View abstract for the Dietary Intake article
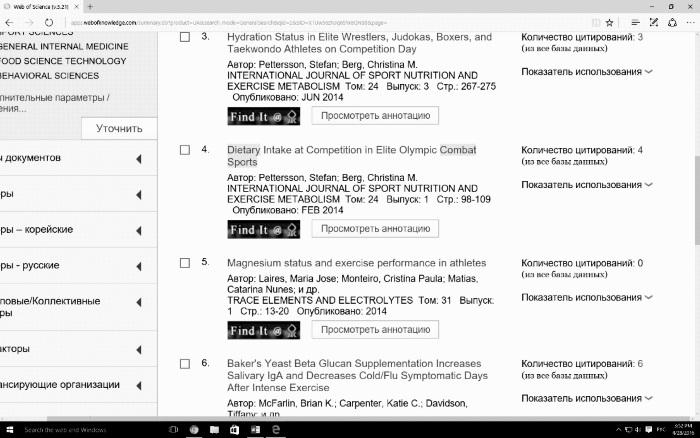This screenshot has height=438, width=700. tap(375, 229)
